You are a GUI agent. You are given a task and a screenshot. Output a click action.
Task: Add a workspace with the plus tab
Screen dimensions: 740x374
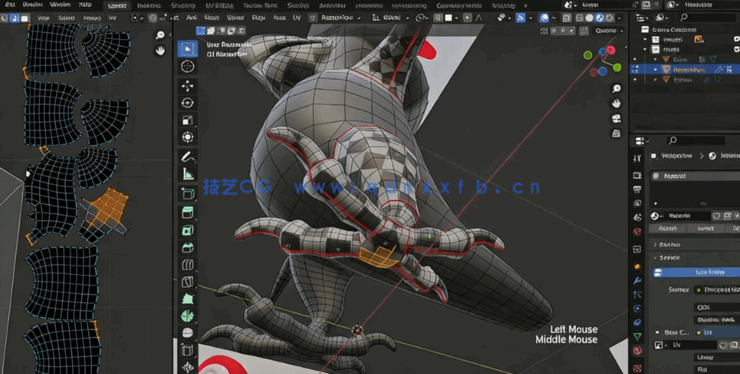[525, 6]
